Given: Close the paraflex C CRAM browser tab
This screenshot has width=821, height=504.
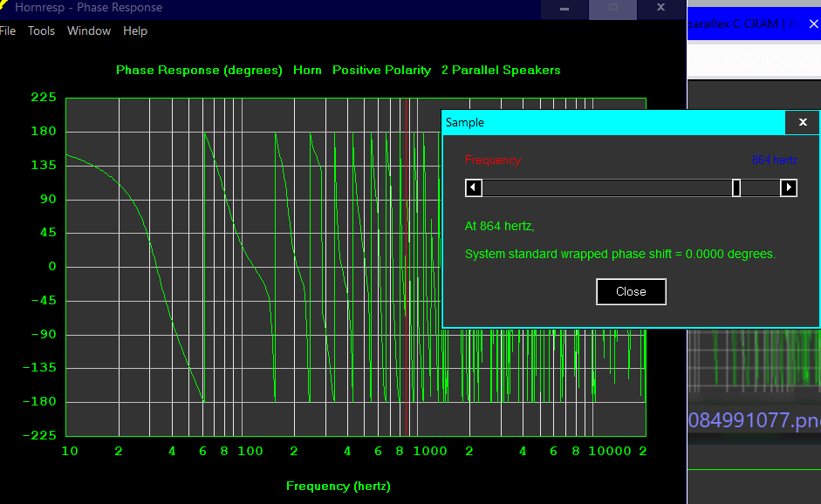Looking at the screenshot, I should point(813,24).
